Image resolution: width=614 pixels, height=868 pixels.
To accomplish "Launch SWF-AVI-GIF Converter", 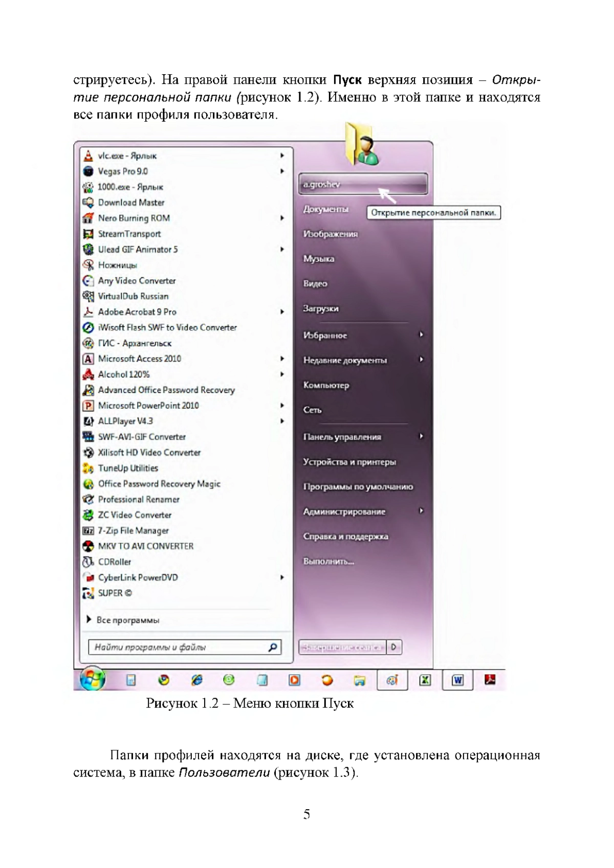I will [x=134, y=437].
